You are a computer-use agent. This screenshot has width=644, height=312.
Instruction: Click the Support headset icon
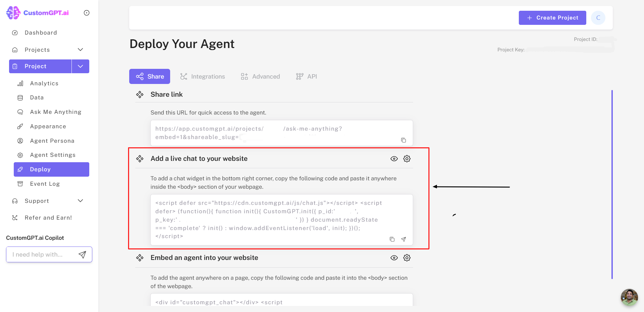point(15,201)
